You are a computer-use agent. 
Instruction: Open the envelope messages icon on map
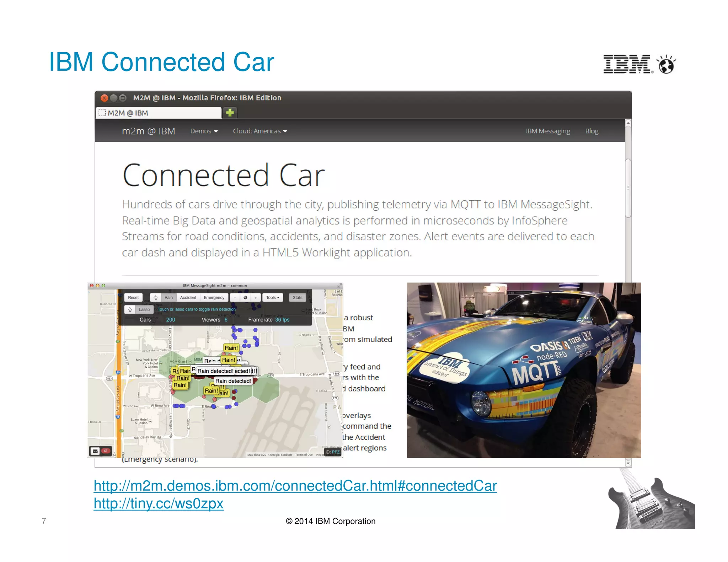click(95, 451)
